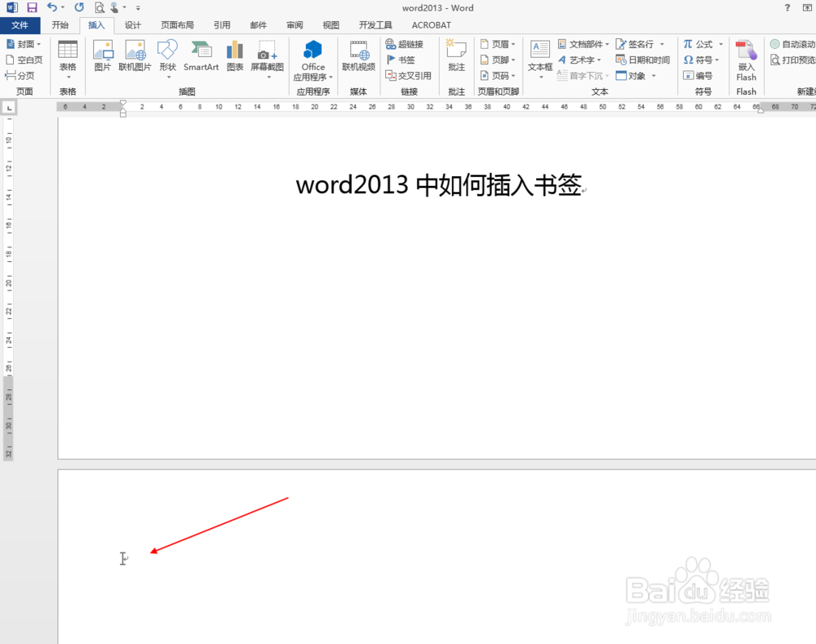
Task: Switch to the 开始 Home tab
Action: coord(60,25)
